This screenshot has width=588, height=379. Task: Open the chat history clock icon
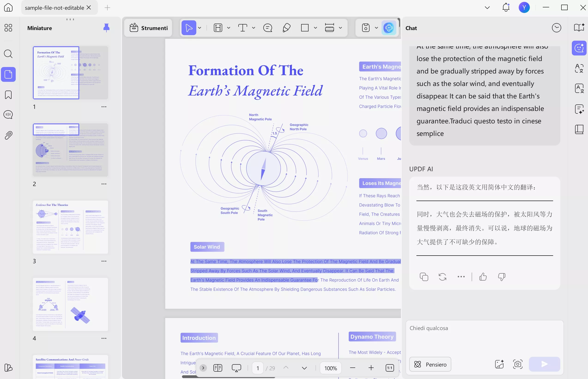556,28
